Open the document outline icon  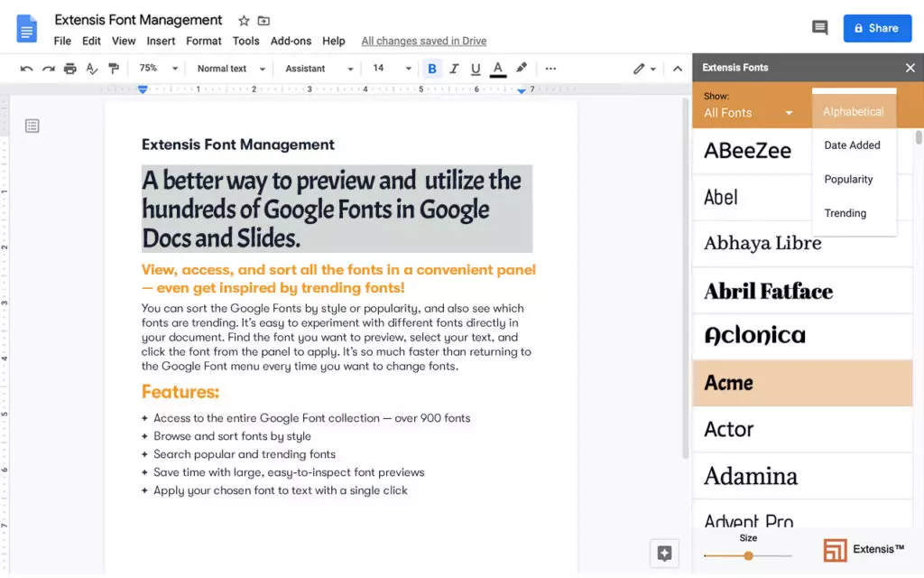(32, 126)
